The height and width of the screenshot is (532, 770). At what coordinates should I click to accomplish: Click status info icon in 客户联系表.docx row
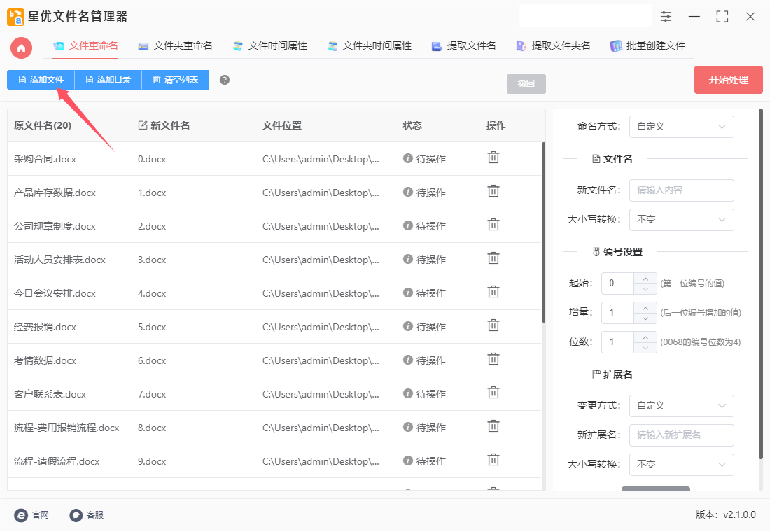(x=407, y=393)
